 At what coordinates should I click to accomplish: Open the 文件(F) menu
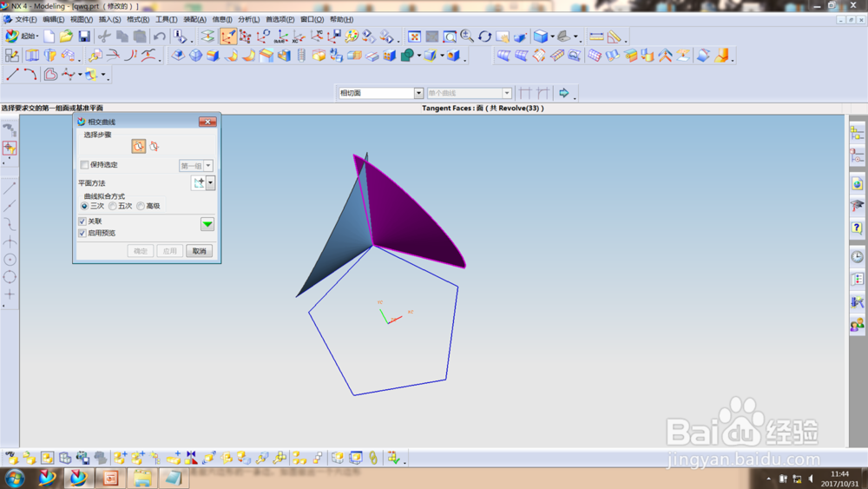click(26, 19)
